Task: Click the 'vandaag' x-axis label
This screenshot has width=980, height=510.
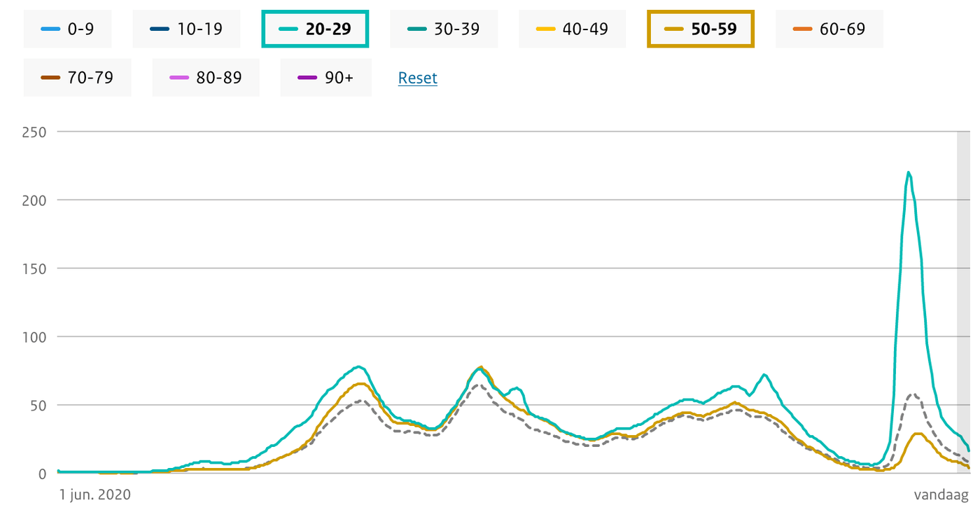Action: 941,494
